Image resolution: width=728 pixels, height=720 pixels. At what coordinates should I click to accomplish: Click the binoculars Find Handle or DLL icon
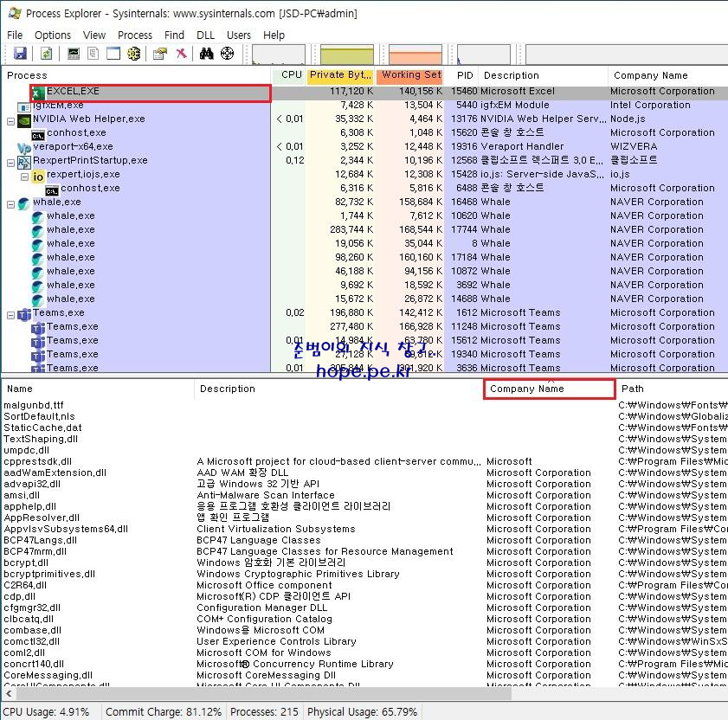click(x=207, y=54)
